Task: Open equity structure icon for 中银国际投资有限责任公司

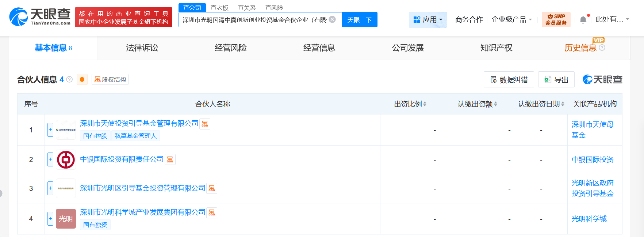Action: 170,159
